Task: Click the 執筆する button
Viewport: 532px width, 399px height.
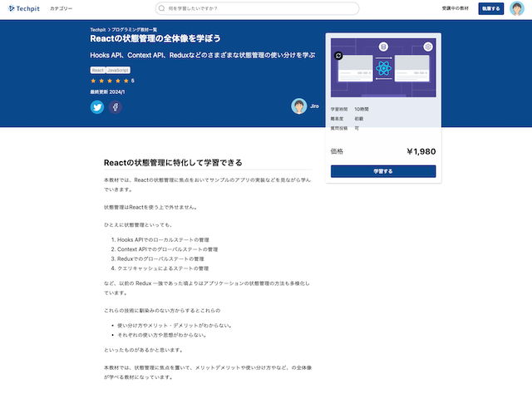Action: click(491, 8)
